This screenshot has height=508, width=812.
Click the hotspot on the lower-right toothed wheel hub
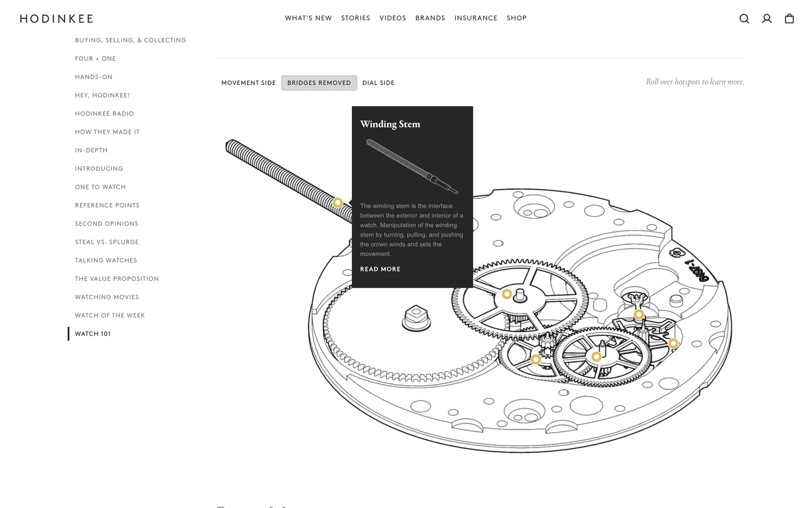[x=596, y=357]
